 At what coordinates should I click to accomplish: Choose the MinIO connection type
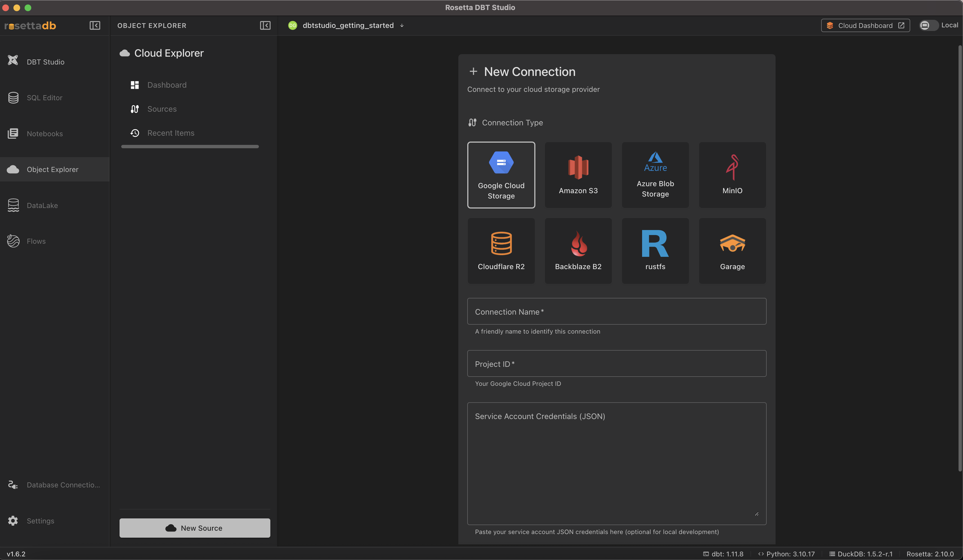(732, 175)
